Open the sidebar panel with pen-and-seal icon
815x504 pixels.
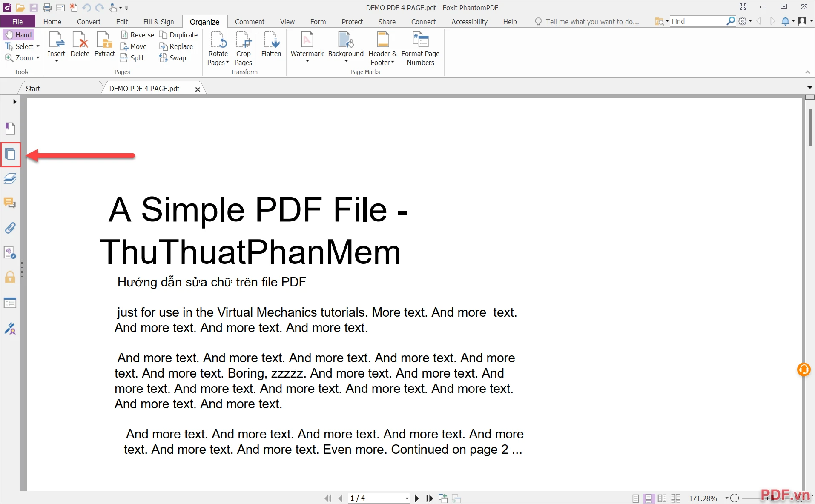10,328
